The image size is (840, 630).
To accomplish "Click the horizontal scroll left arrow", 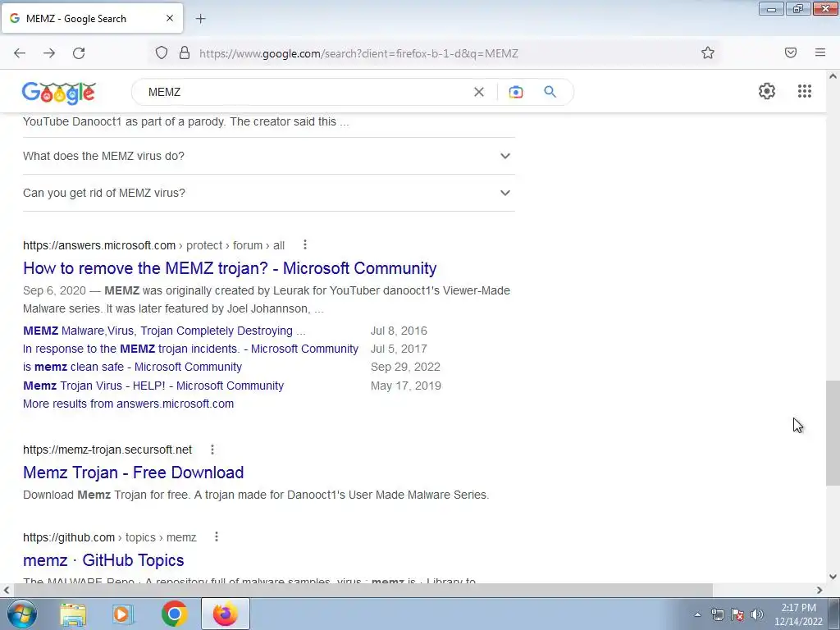I will (7, 590).
